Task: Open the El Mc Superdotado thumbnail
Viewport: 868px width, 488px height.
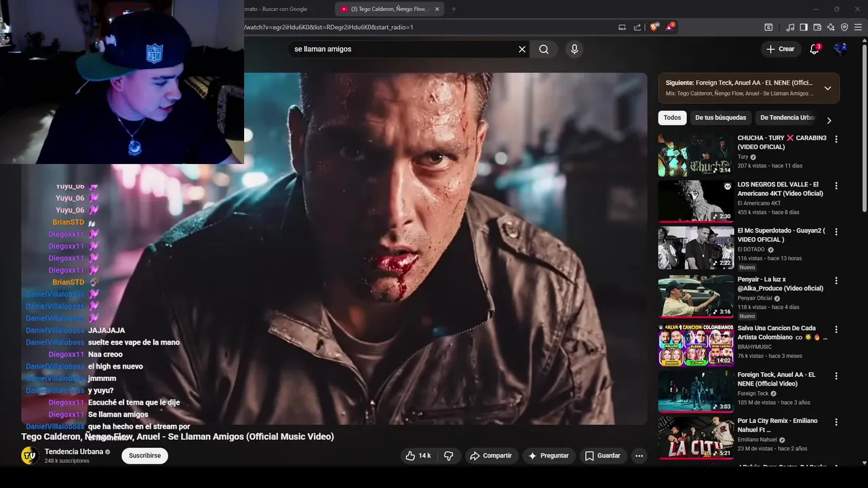Action: pos(696,247)
